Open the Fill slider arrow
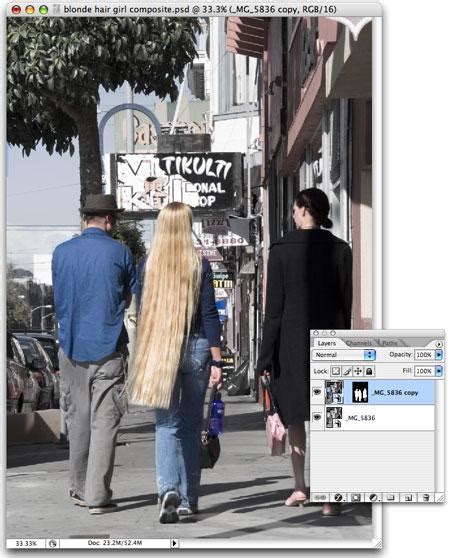 [439, 371]
